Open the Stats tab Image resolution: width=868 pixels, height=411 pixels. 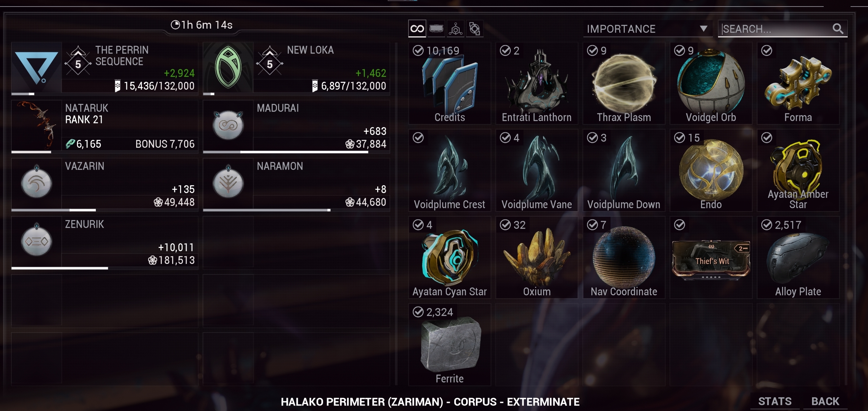(x=775, y=401)
